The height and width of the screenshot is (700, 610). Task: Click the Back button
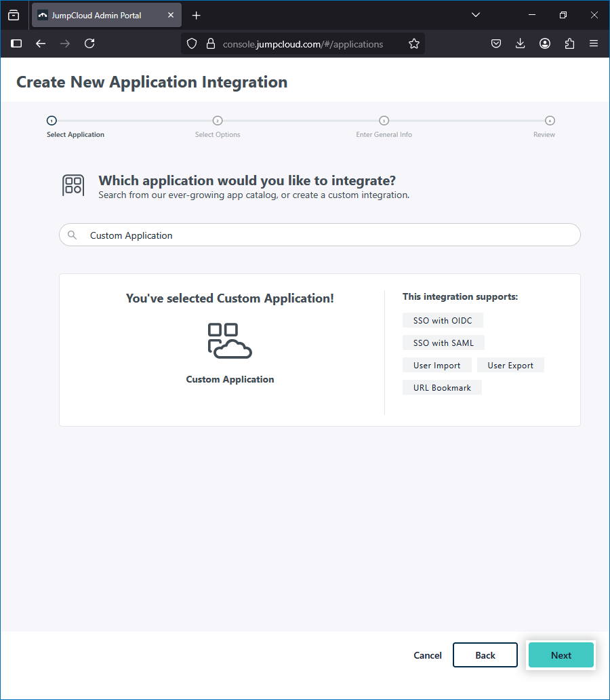(485, 655)
